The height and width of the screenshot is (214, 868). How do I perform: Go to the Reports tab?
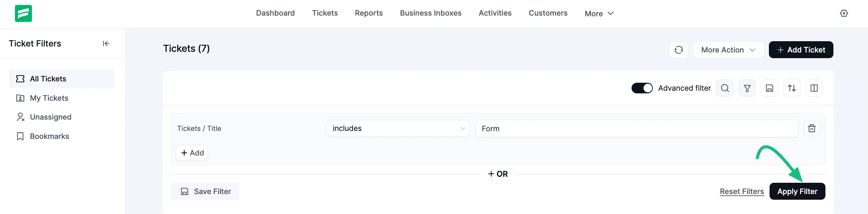tap(368, 13)
